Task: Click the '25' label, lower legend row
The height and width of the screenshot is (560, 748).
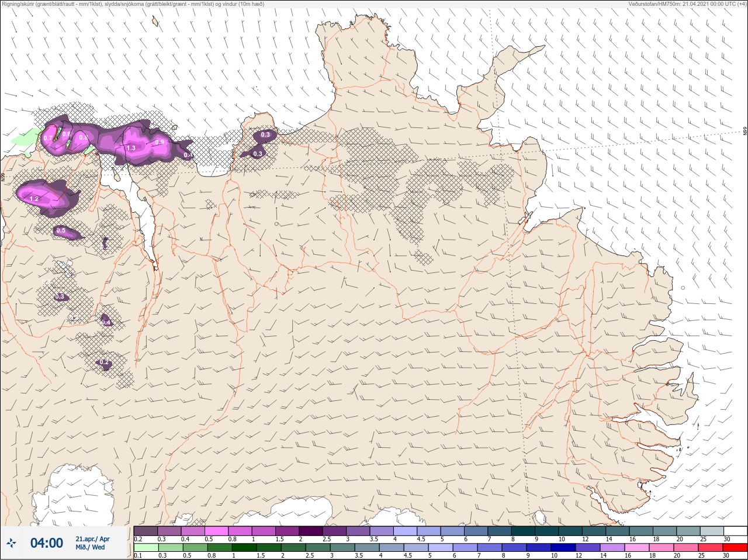Action: pos(701,555)
